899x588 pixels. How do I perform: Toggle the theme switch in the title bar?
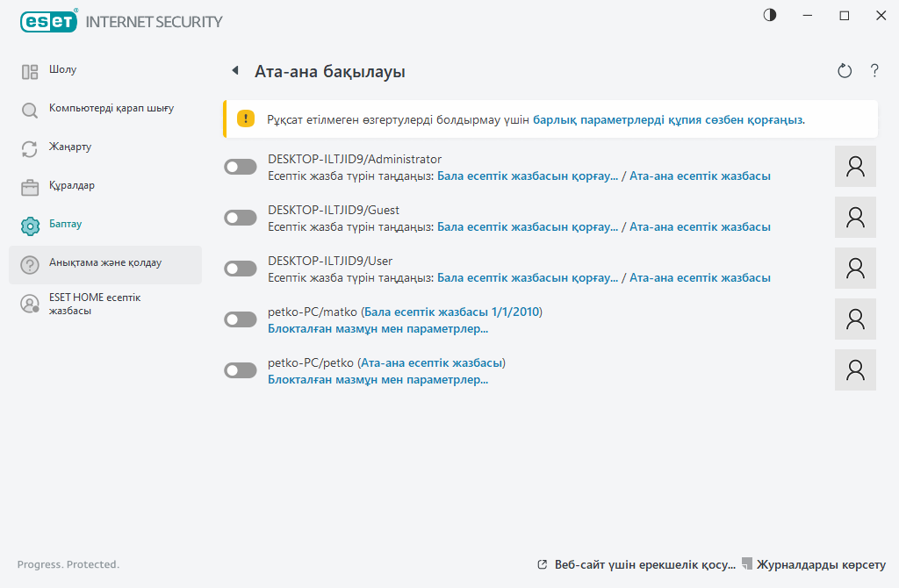point(769,15)
